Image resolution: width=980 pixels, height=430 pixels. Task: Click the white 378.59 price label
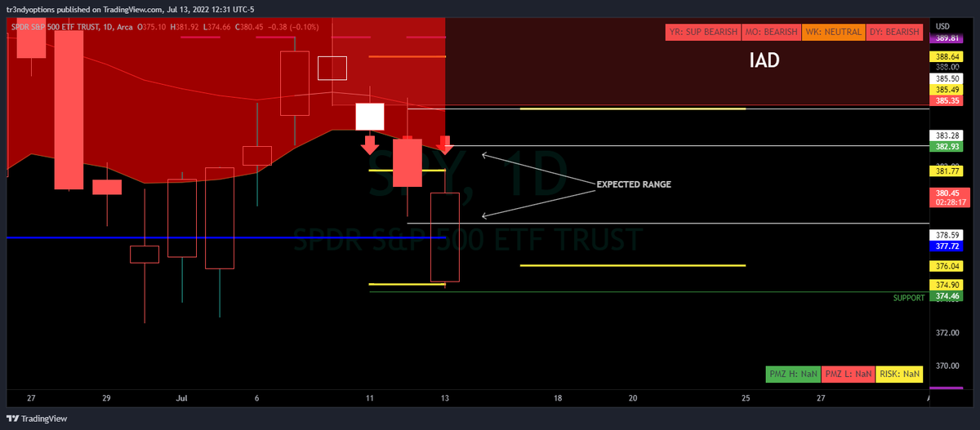click(947, 233)
